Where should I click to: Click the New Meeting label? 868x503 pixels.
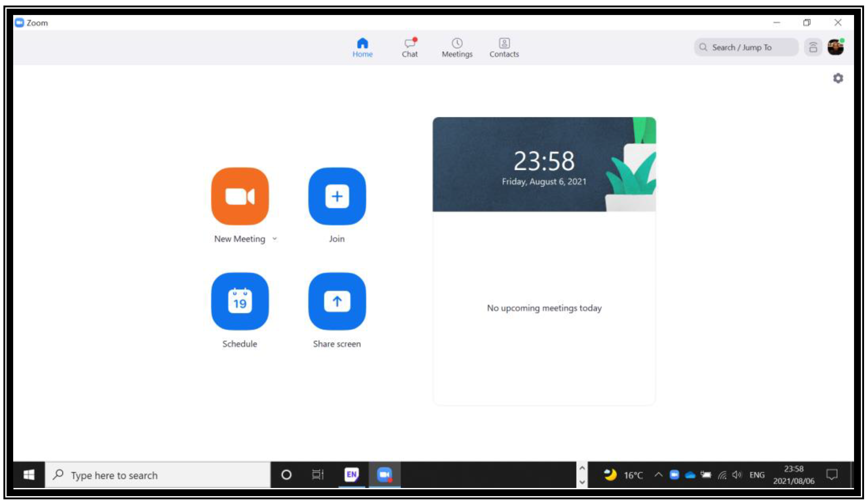tap(240, 239)
